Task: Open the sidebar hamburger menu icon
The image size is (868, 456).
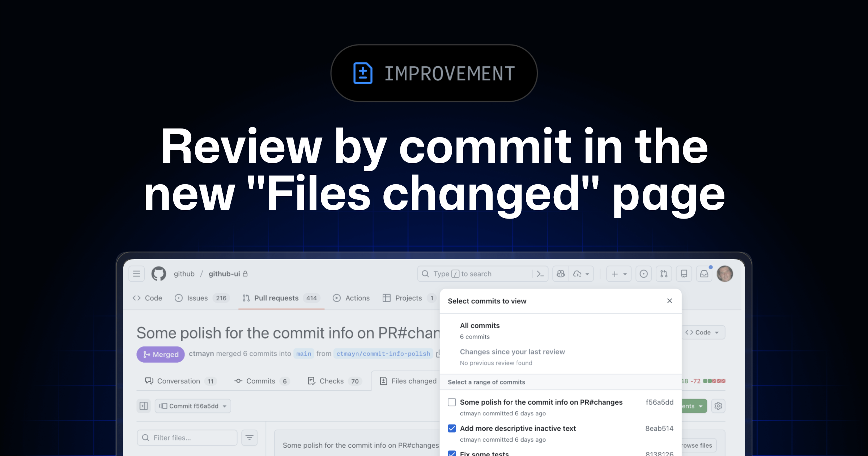Action: [136, 274]
